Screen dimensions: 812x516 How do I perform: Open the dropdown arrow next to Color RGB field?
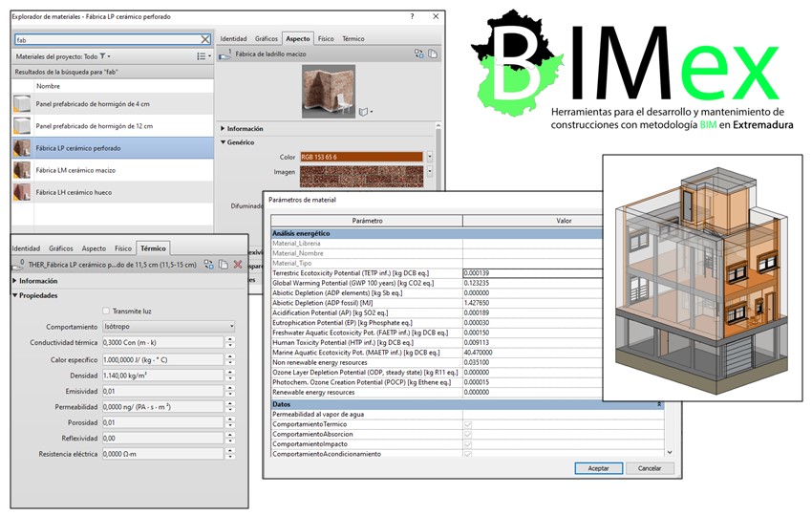(429, 157)
